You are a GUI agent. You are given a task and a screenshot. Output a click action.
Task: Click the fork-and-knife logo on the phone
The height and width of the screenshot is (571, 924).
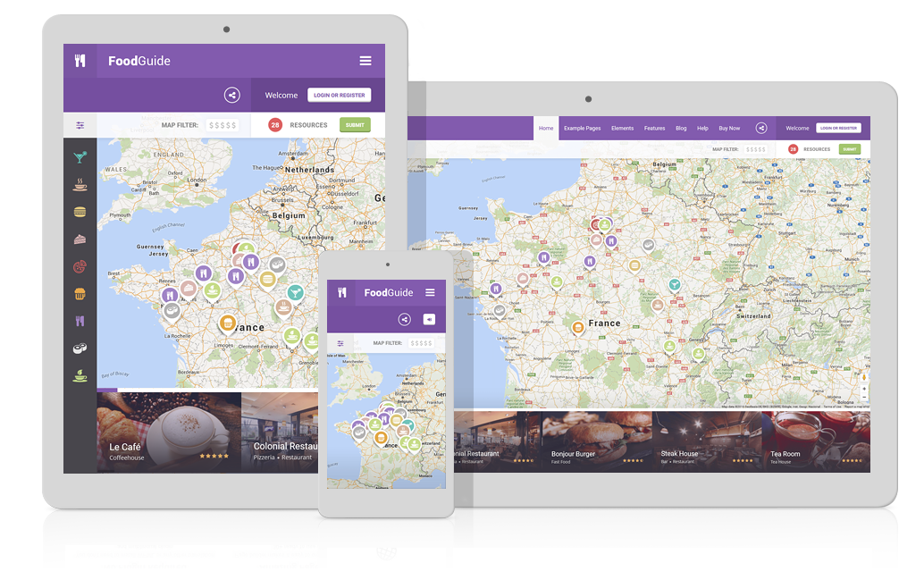(x=341, y=292)
